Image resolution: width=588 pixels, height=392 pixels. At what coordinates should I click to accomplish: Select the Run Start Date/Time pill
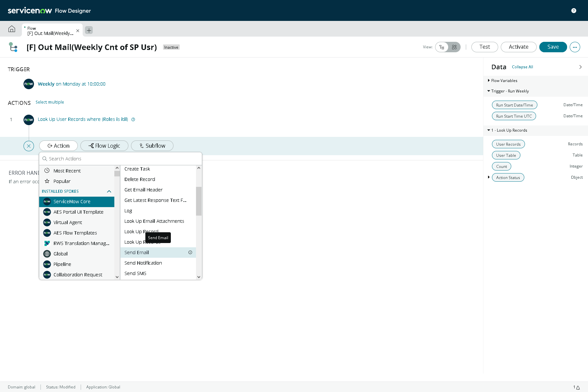click(514, 105)
